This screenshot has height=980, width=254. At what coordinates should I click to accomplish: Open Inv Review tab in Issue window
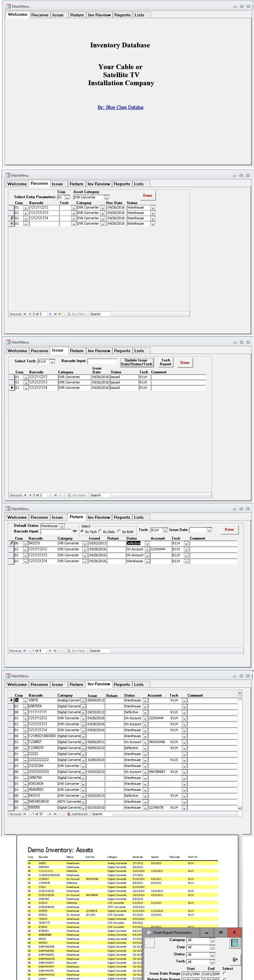(99, 351)
